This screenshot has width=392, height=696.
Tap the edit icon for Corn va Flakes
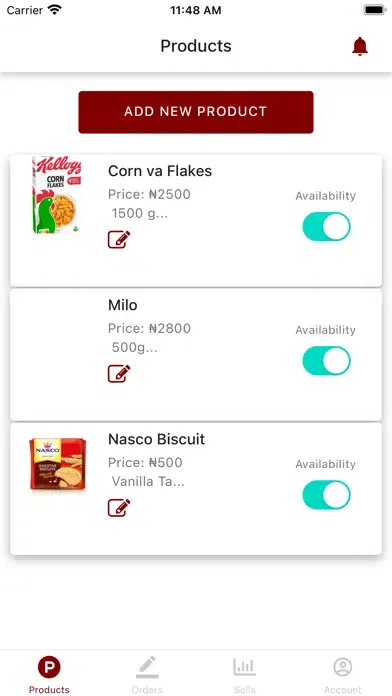[119, 240]
